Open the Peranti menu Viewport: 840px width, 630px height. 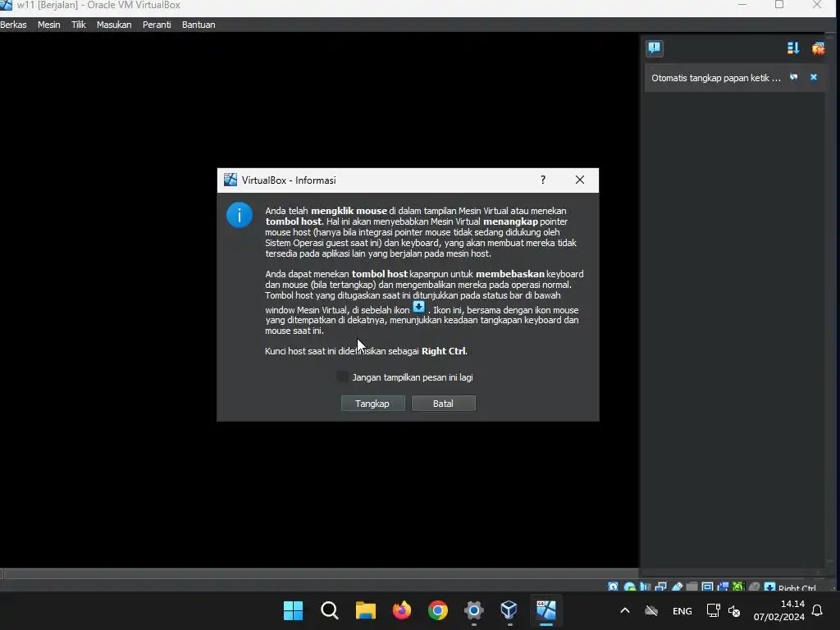coord(157,25)
